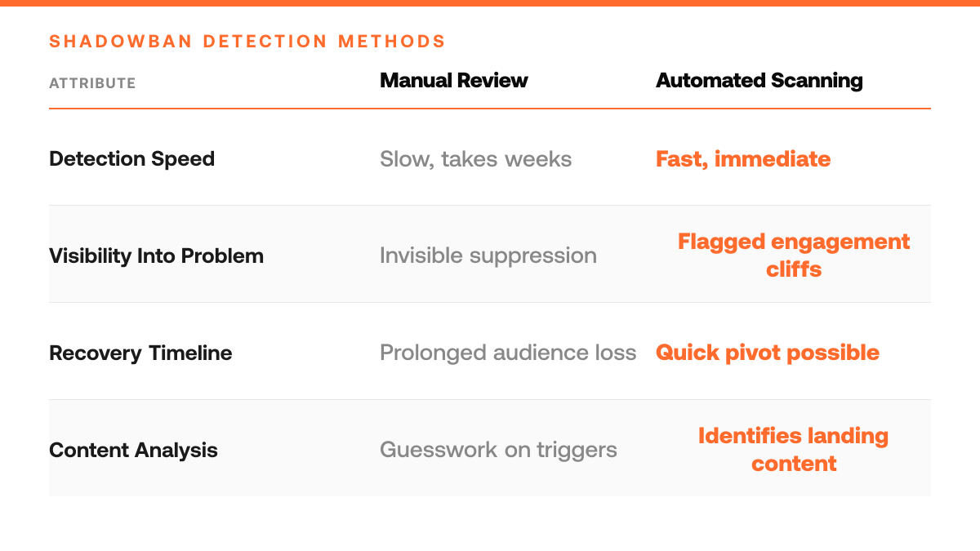Screen dimensions: 980x551
Task: Click the Automated Scanning column header
Action: pyautogui.click(x=759, y=81)
